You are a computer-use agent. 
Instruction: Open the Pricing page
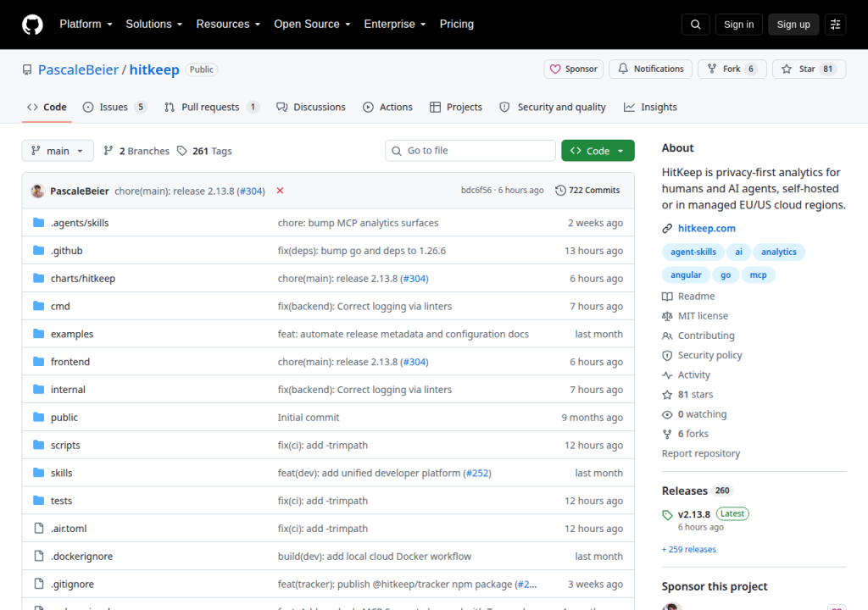click(457, 25)
